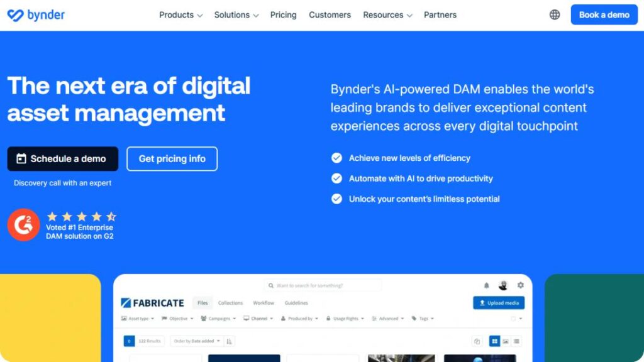The image size is (644, 362).
Task: Open the Advanced filter dropdown
Action: pyautogui.click(x=387, y=319)
